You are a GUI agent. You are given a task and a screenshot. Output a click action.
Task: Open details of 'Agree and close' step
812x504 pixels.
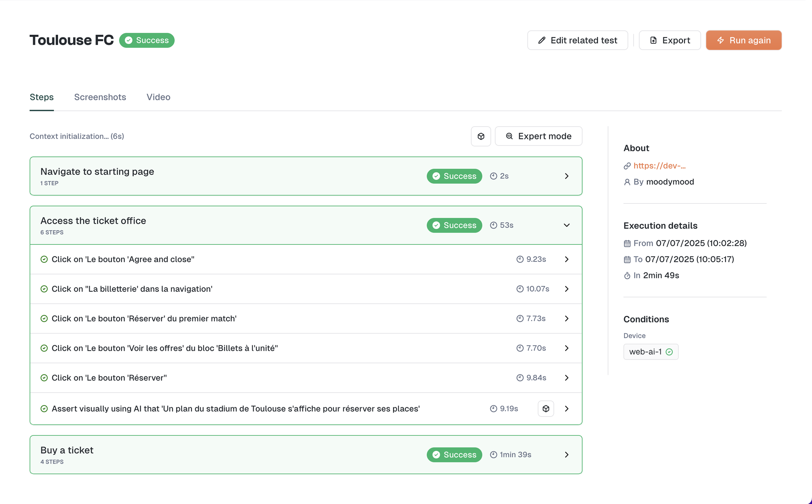[566, 259]
